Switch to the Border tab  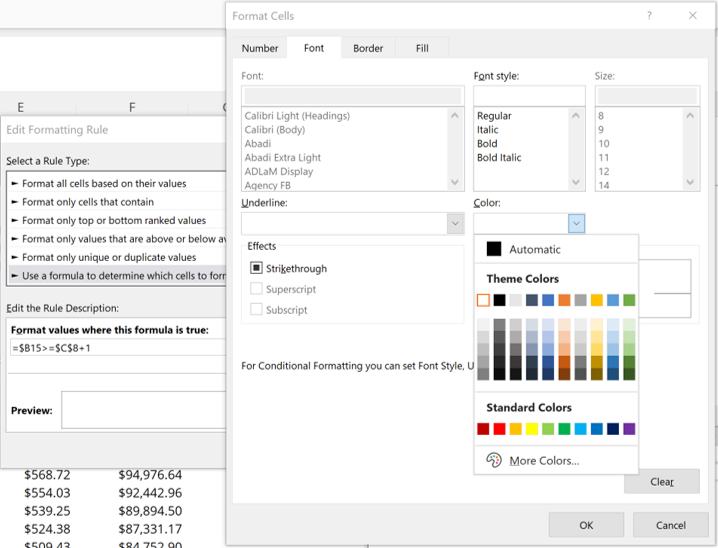pyautogui.click(x=368, y=48)
